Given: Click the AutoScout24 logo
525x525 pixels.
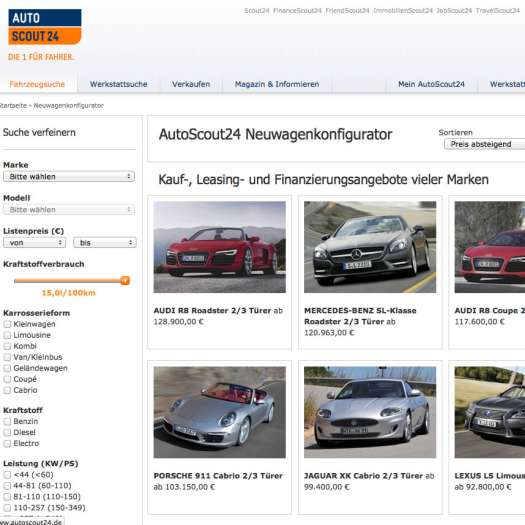Looking at the screenshot, I should (45, 27).
